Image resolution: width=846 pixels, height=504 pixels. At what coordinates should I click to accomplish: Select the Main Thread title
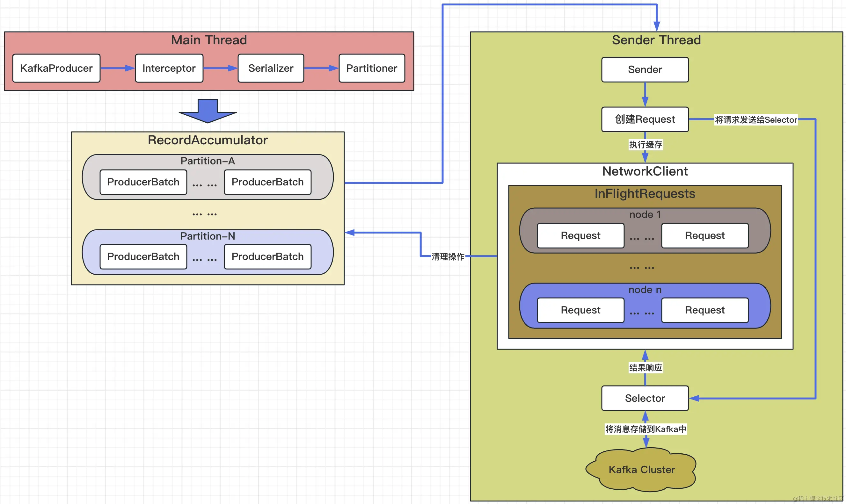point(209,40)
